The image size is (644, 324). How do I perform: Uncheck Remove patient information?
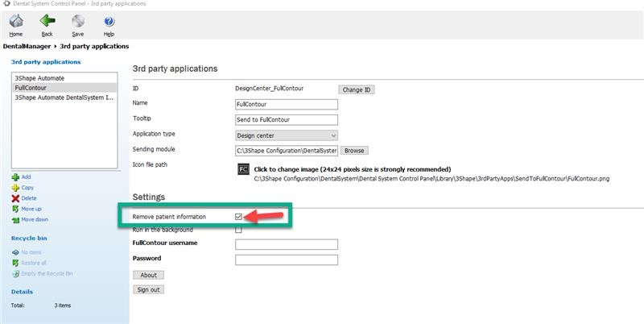pyautogui.click(x=238, y=217)
